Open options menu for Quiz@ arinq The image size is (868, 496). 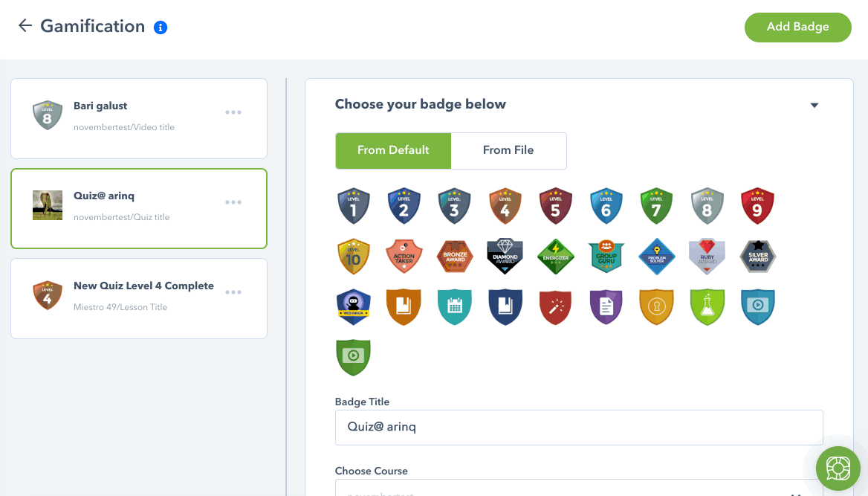(x=233, y=202)
